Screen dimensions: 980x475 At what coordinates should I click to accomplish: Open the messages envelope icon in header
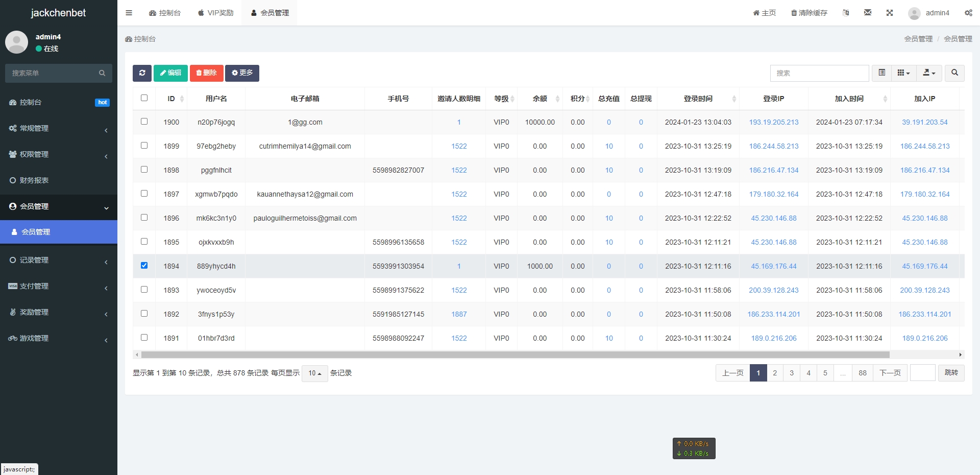click(868, 13)
